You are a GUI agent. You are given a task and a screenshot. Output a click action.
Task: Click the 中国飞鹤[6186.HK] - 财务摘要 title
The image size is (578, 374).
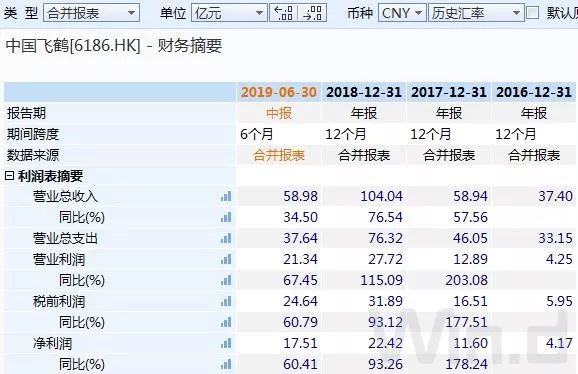coord(114,46)
